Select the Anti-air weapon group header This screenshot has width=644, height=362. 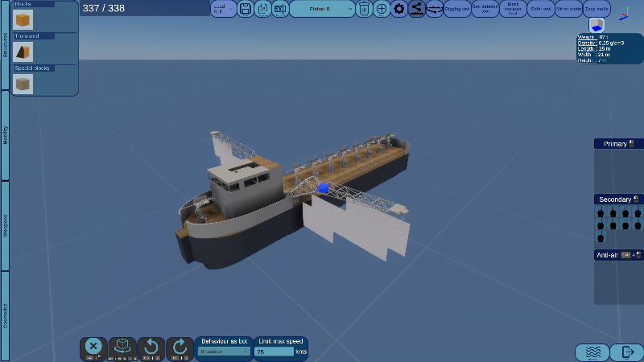click(x=618, y=255)
